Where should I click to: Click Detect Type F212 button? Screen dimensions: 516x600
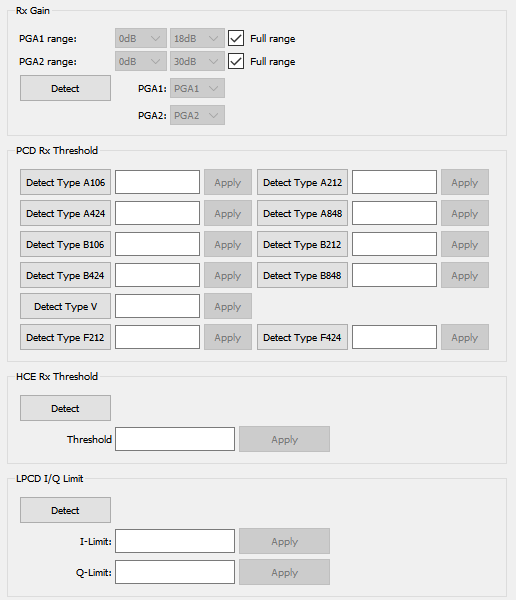(65, 337)
